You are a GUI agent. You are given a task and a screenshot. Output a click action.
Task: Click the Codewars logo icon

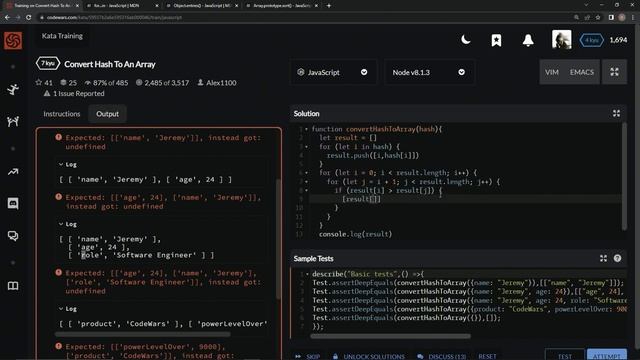point(13,40)
